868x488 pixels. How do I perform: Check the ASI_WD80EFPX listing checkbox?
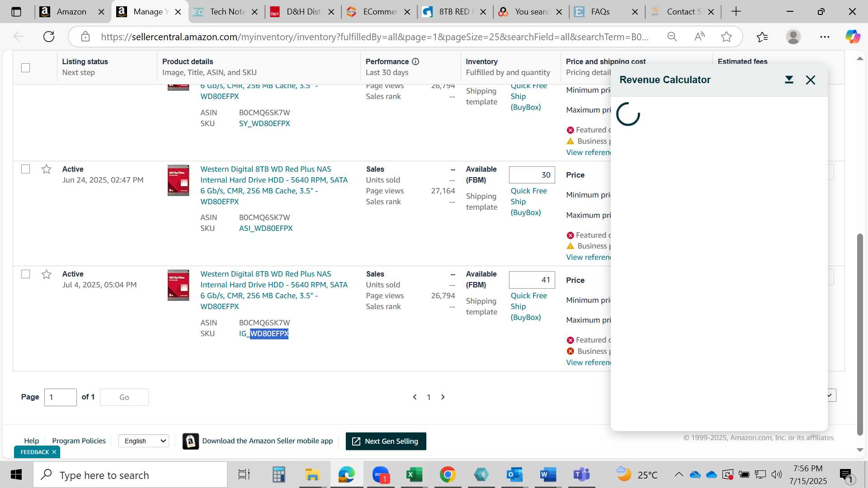tap(26, 169)
